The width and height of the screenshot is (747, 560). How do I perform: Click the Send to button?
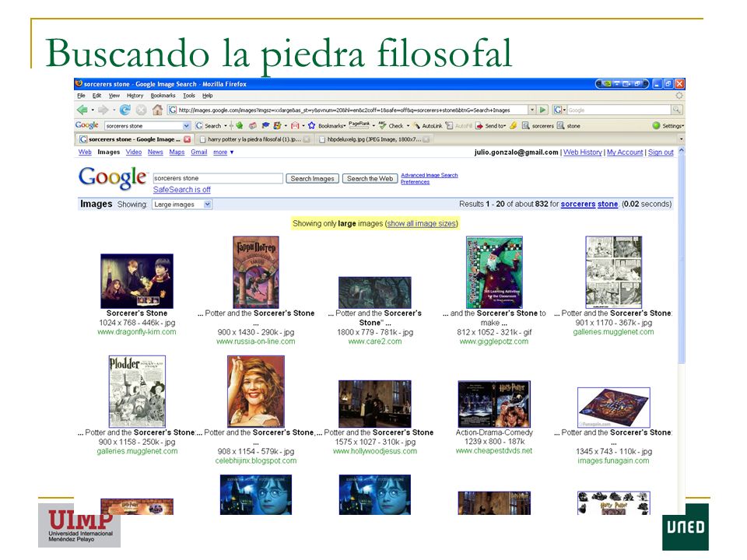(489, 126)
